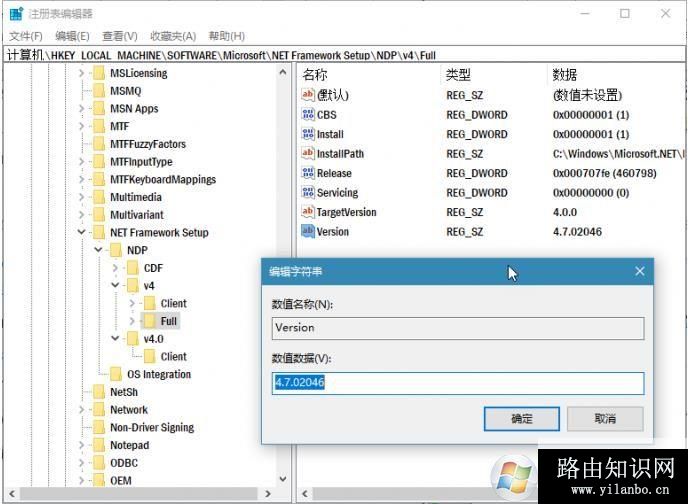688x504 pixels.
Task: Select the Multivariant folder icon
Action: click(99, 215)
